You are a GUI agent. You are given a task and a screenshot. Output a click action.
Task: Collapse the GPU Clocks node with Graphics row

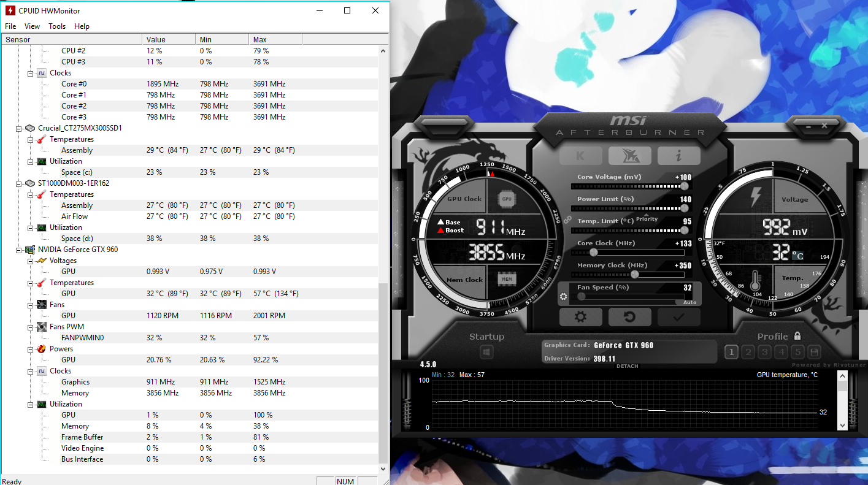click(x=30, y=371)
